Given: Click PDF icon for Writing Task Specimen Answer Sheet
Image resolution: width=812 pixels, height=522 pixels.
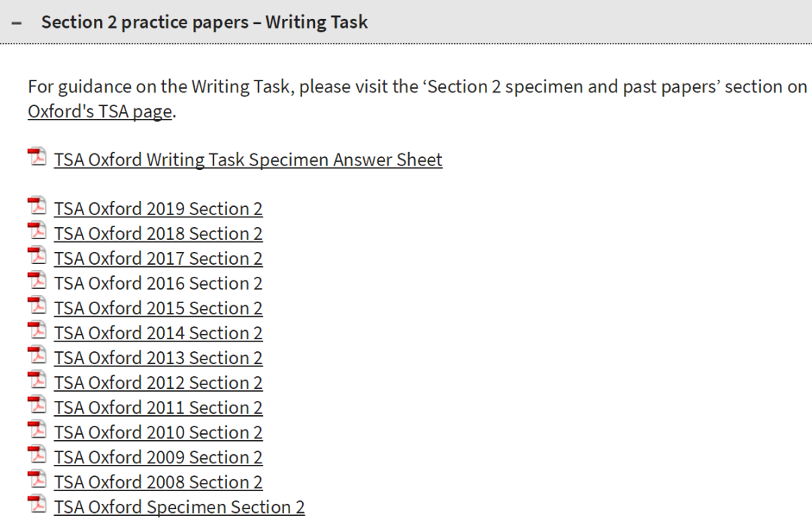Looking at the screenshot, I should [37, 157].
